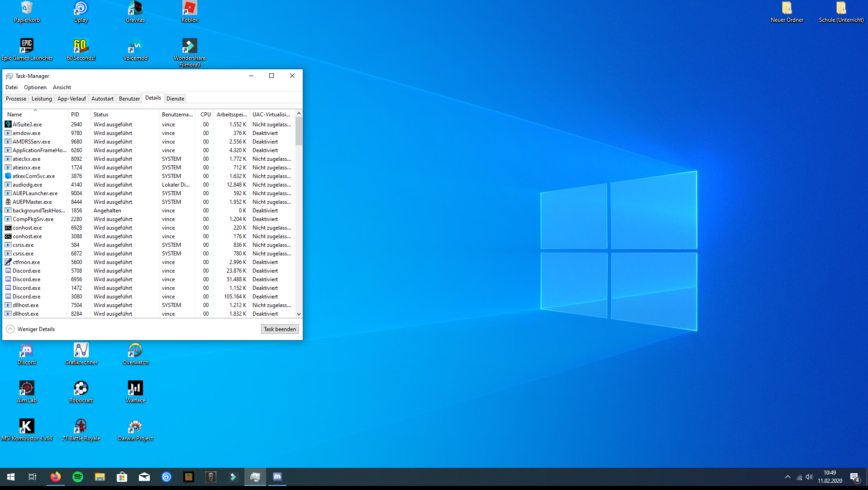Screen dimensions: 868x490
Task: Open Uplay from the taskbar
Action: click(x=167, y=477)
